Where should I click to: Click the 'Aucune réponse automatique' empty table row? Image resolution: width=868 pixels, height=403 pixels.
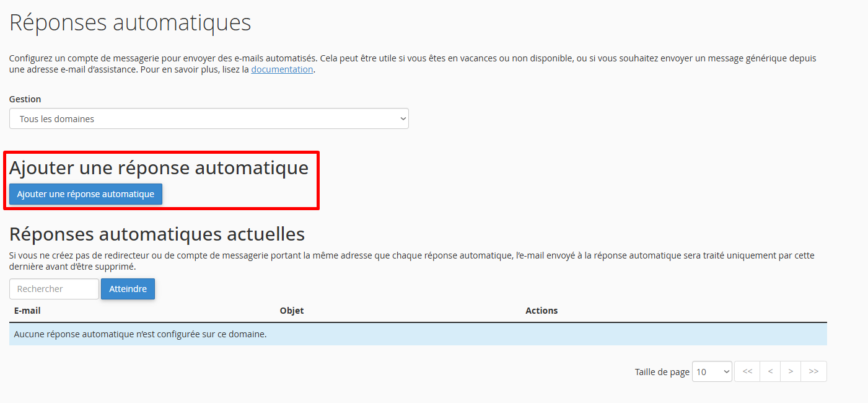(418, 334)
